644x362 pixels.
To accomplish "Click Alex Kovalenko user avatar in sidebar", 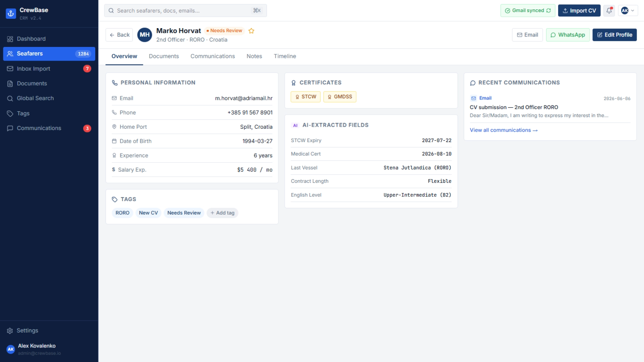I will coord(11,349).
